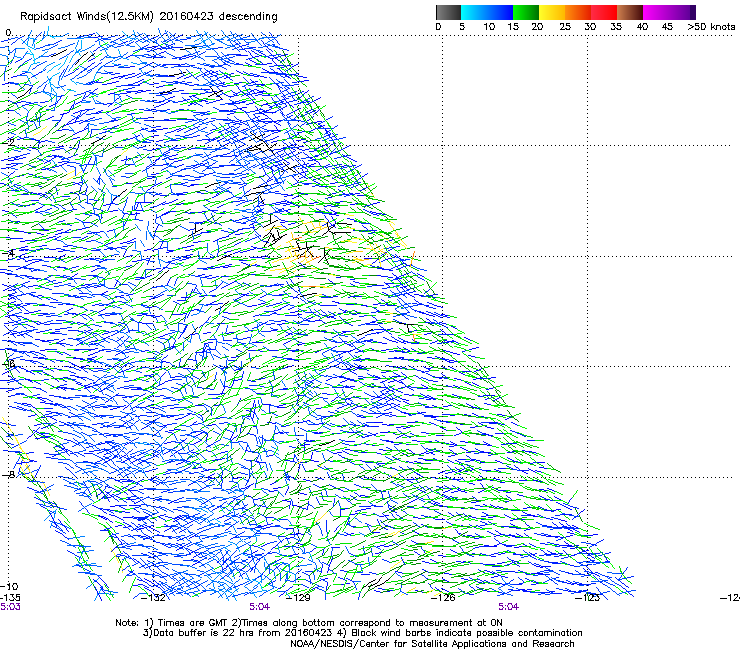Click the longitude axis label '-132'
This screenshot has width=740, height=650.
(x=154, y=598)
